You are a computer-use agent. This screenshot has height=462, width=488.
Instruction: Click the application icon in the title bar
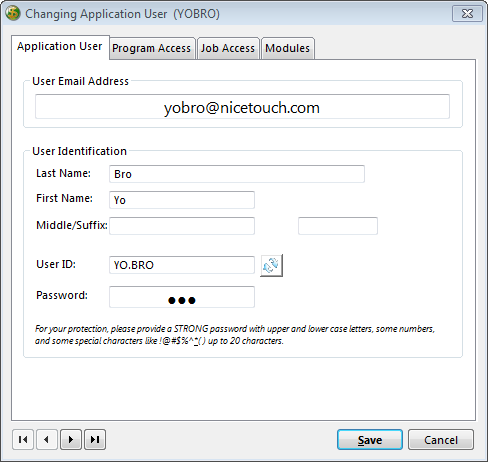pos(13,14)
